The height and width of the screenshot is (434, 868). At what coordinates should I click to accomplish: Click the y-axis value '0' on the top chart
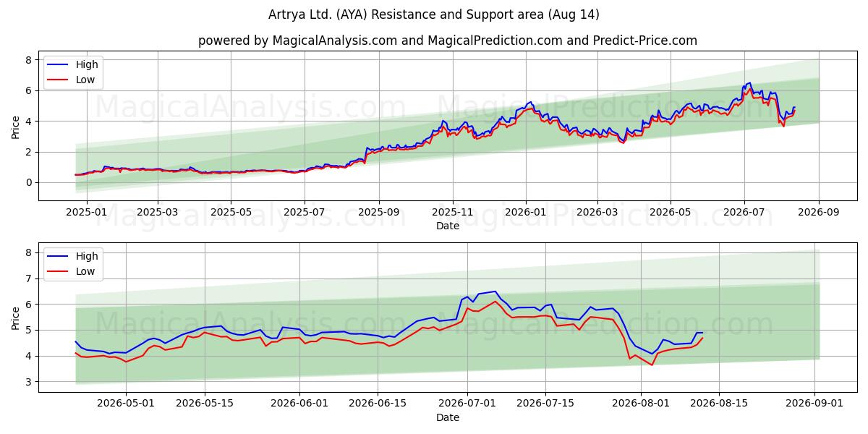click(29, 182)
